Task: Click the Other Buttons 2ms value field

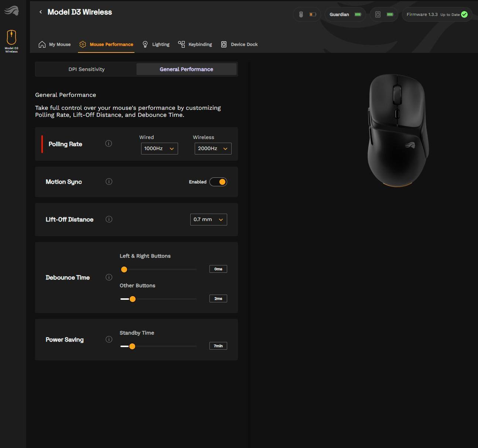Action: pos(218,299)
